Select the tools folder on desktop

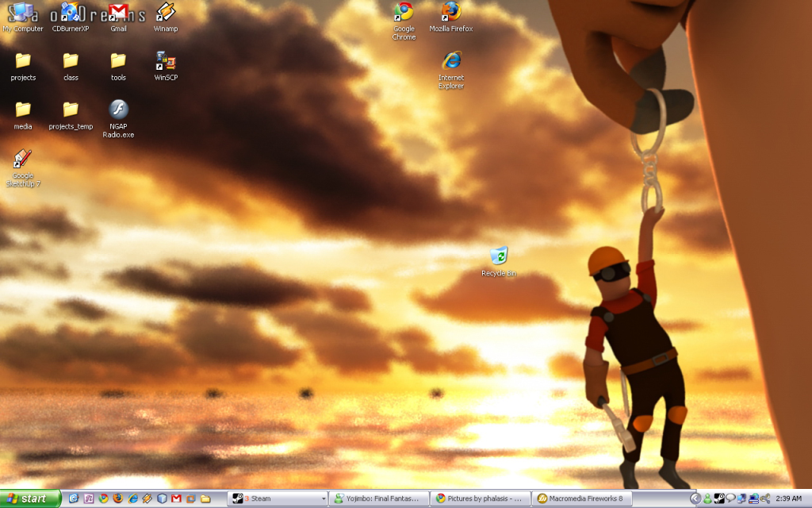click(118, 67)
